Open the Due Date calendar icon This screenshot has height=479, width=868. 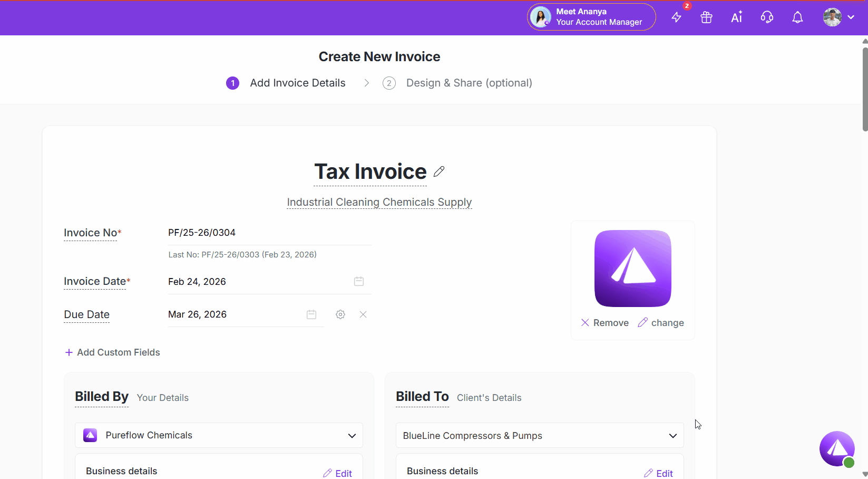tap(311, 314)
